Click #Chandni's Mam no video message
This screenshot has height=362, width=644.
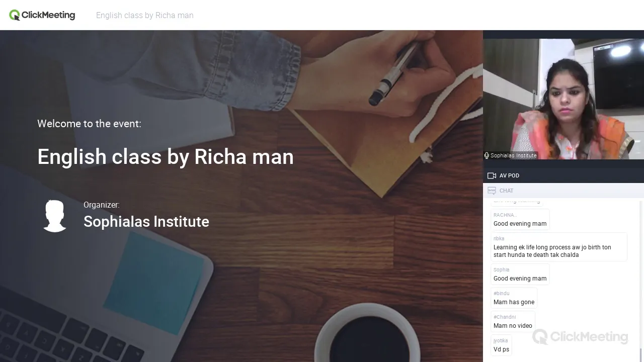tap(513, 322)
